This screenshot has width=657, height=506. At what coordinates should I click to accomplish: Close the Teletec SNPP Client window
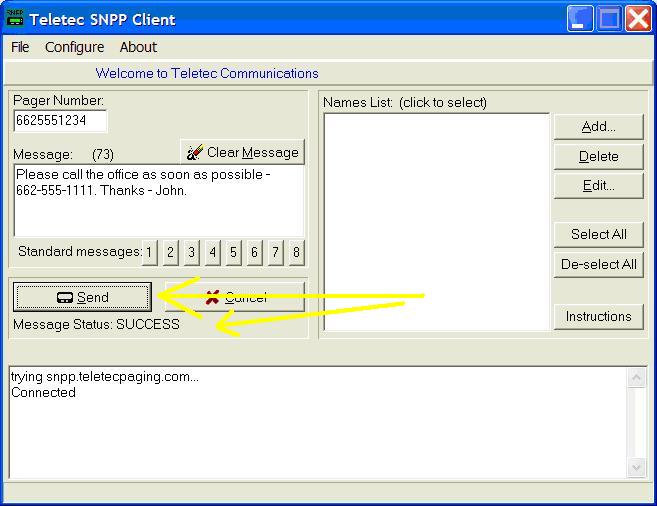pos(638,18)
